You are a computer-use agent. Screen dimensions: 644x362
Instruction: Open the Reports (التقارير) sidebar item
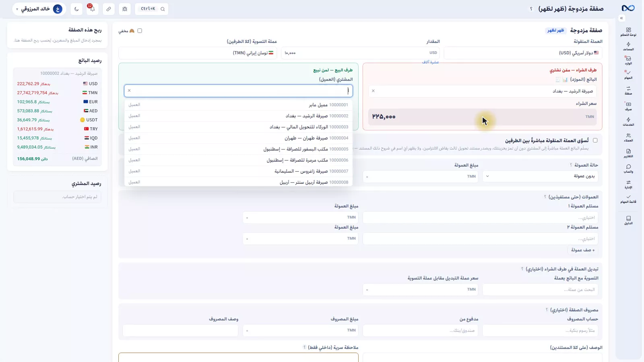click(628, 153)
